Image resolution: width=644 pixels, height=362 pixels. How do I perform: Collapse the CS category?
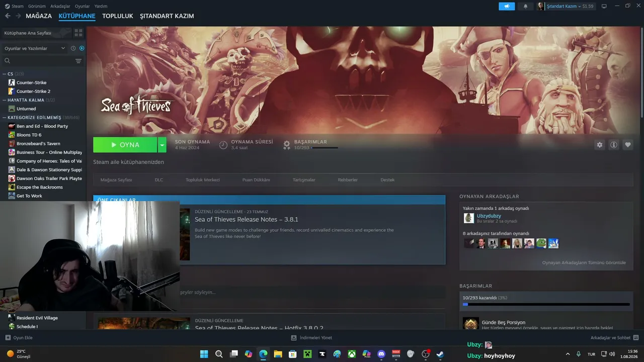pyautogui.click(x=5, y=74)
